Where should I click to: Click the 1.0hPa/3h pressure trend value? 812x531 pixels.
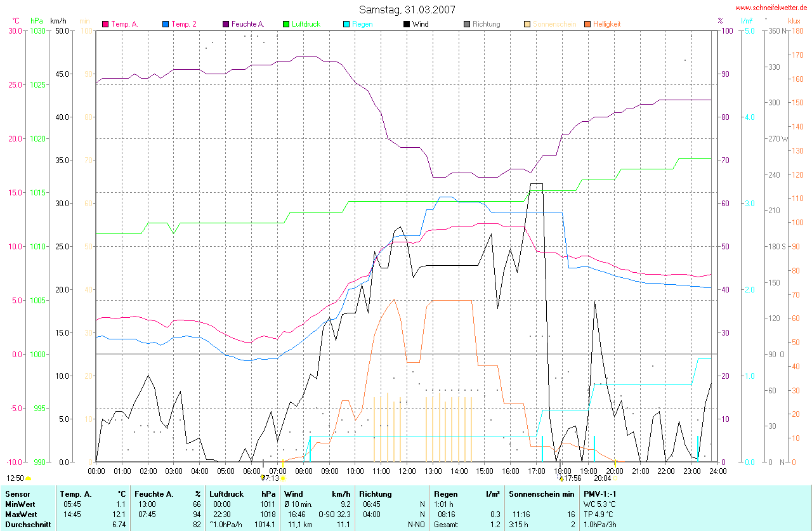(x=600, y=525)
